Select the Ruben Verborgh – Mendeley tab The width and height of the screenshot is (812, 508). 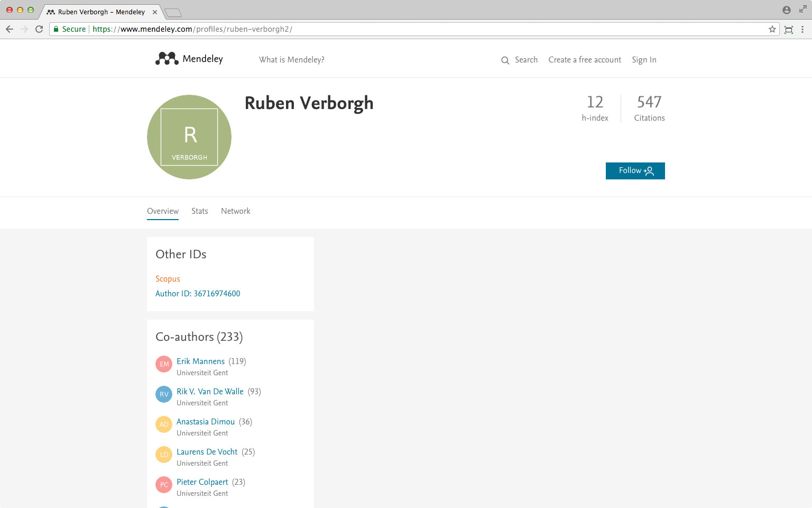101,12
